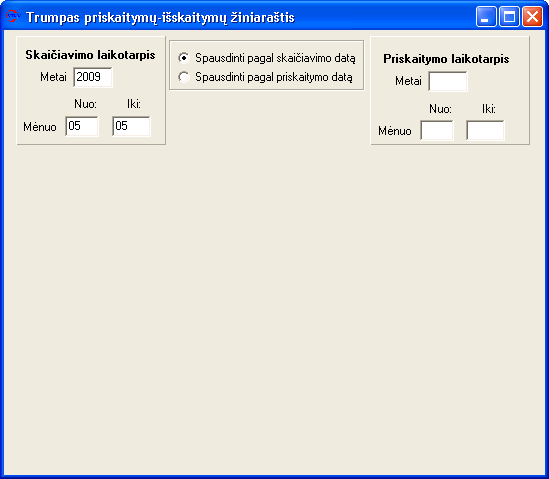Click the 'Priskaitymo laikotarpis' group heading

point(446,59)
